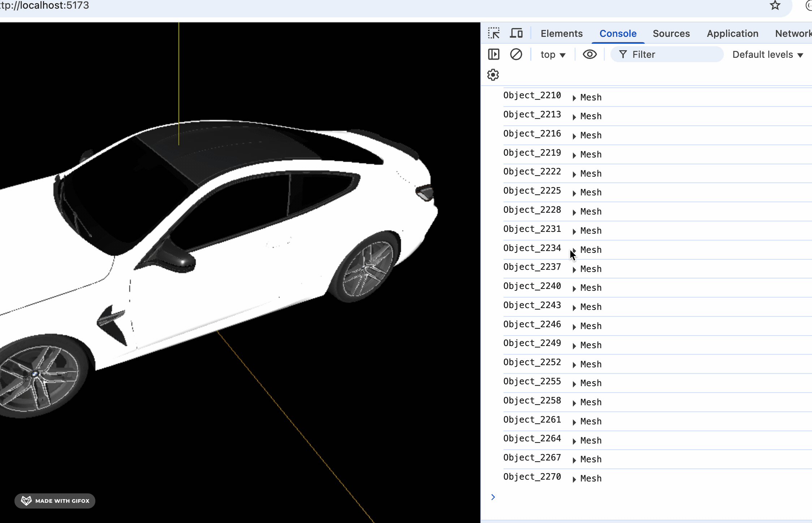
Task: Expand the Mesh for Object_2264
Action: click(x=574, y=441)
